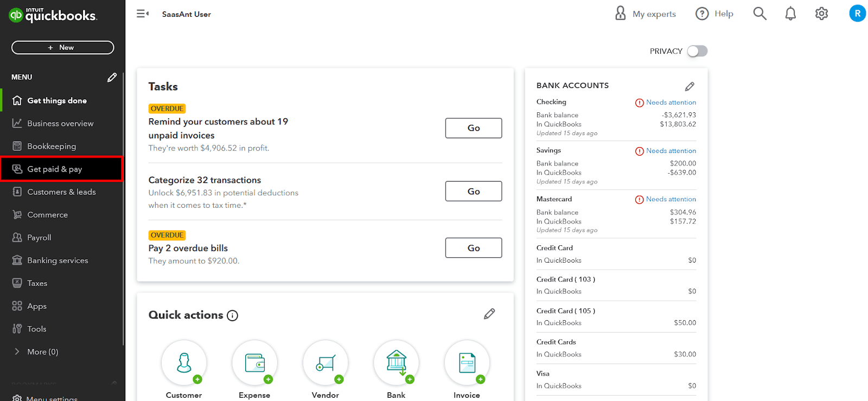The image size is (868, 401).
Task: Open the Help menu
Action: [714, 14]
